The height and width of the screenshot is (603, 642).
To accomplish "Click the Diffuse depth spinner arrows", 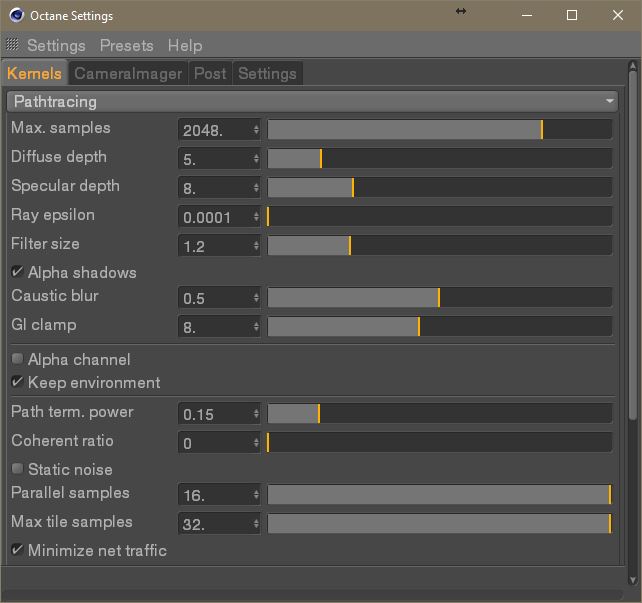I will coord(257,159).
